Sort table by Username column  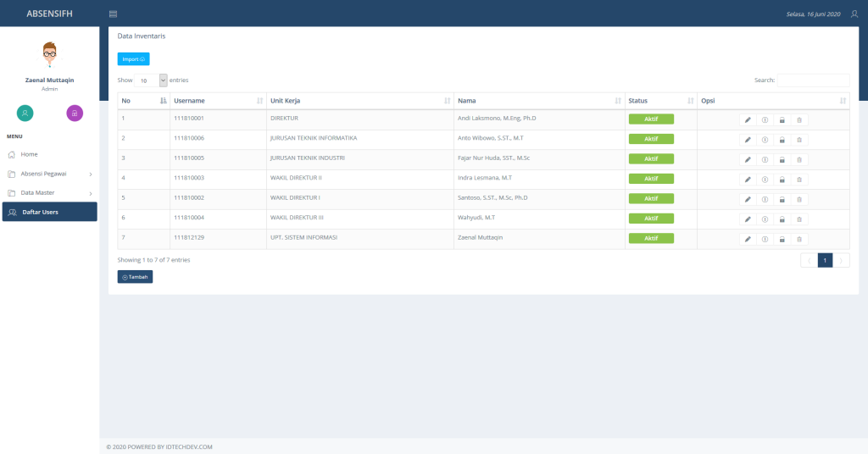218,101
